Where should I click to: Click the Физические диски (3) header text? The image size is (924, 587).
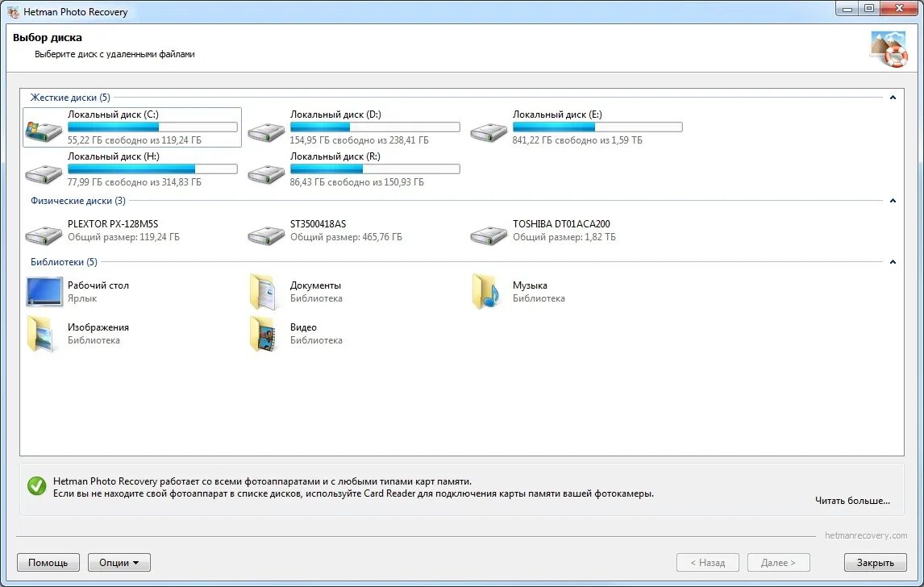[77, 201]
